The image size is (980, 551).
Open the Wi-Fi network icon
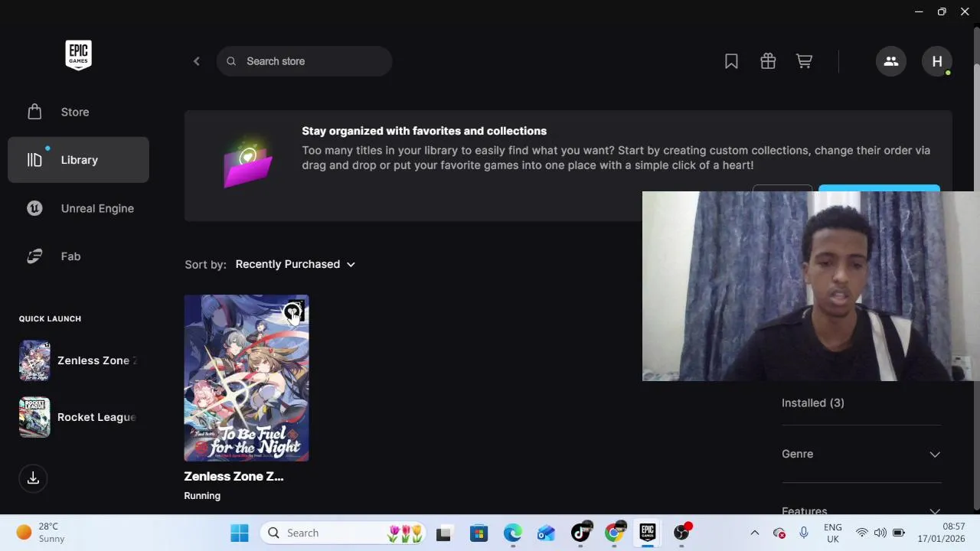pyautogui.click(x=862, y=533)
